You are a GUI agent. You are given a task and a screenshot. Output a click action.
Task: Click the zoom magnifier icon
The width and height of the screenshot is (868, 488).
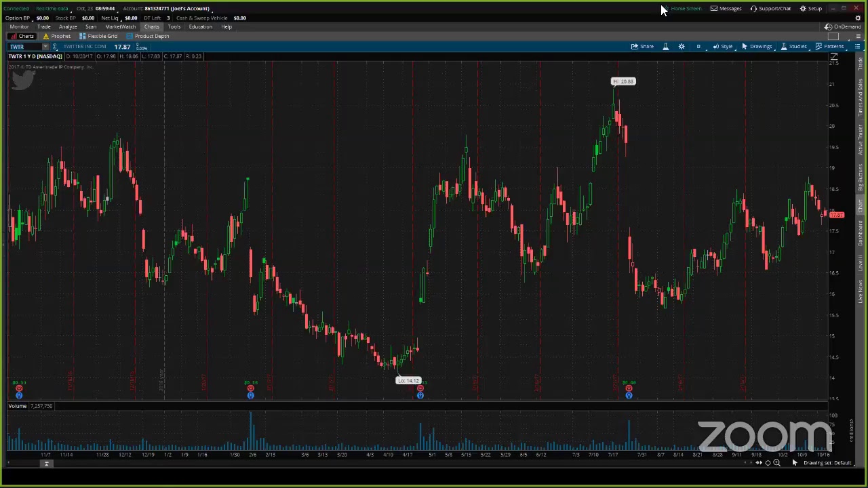(x=777, y=463)
